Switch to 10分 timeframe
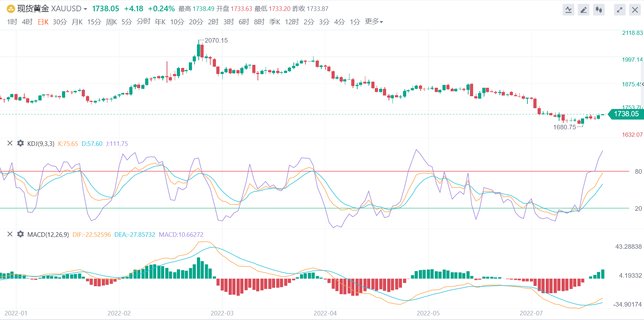Image resolution: width=644 pixels, height=320 pixels. pos(177,22)
